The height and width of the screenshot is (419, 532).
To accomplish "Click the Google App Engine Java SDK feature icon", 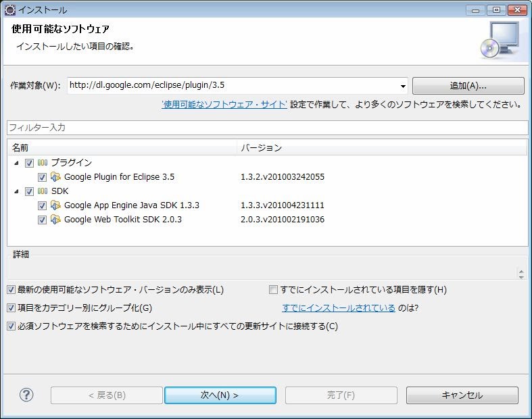I will pyautogui.click(x=55, y=205).
